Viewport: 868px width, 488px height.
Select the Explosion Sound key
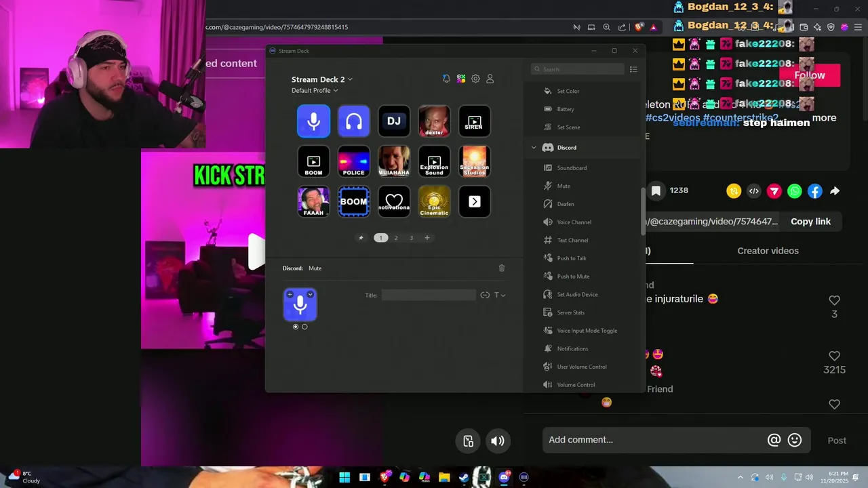point(434,161)
